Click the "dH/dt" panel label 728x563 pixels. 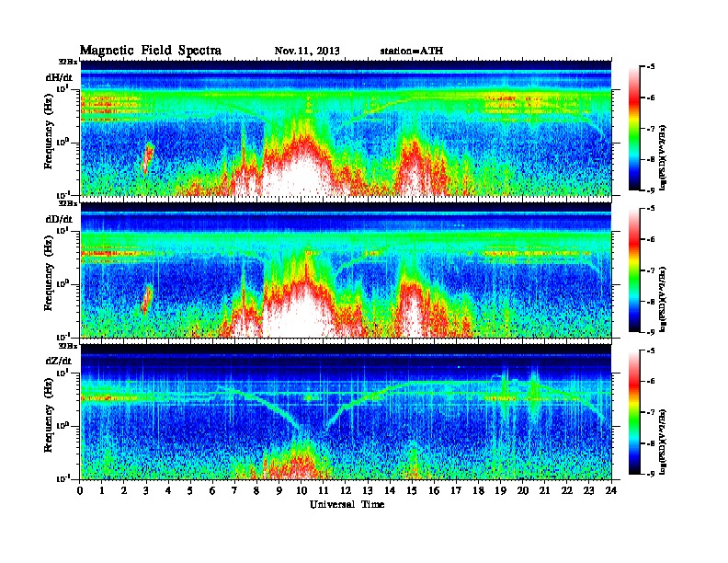pos(59,77)
